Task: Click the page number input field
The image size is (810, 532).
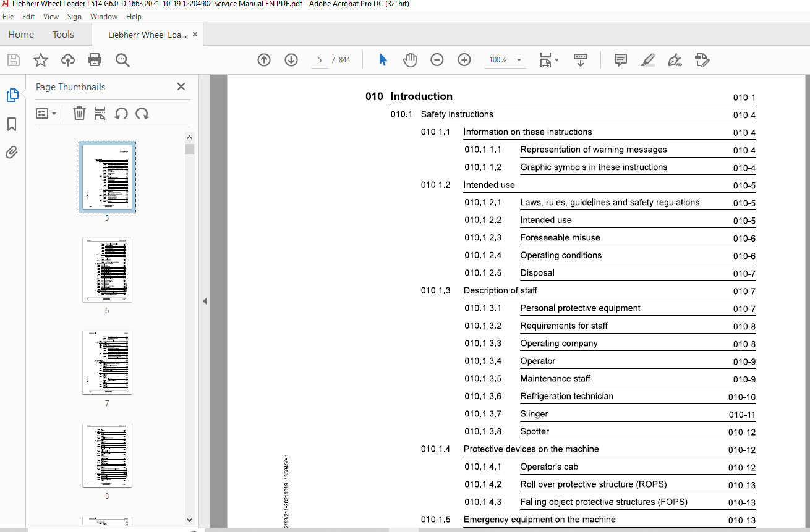Action: tap(319, 60)
